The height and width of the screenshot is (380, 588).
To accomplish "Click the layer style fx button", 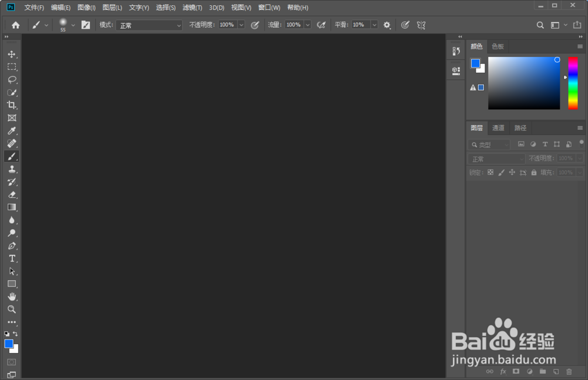I will point(503,371).
